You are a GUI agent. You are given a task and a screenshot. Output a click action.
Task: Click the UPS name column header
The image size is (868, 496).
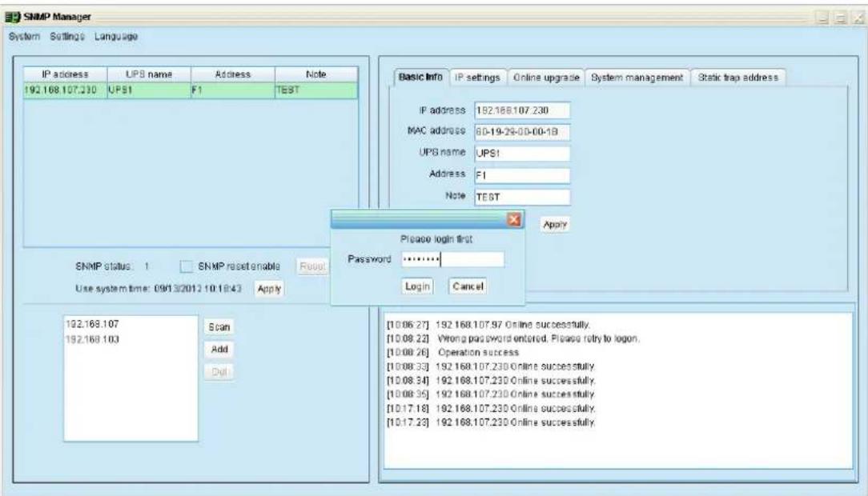click(x=149, y=74)
